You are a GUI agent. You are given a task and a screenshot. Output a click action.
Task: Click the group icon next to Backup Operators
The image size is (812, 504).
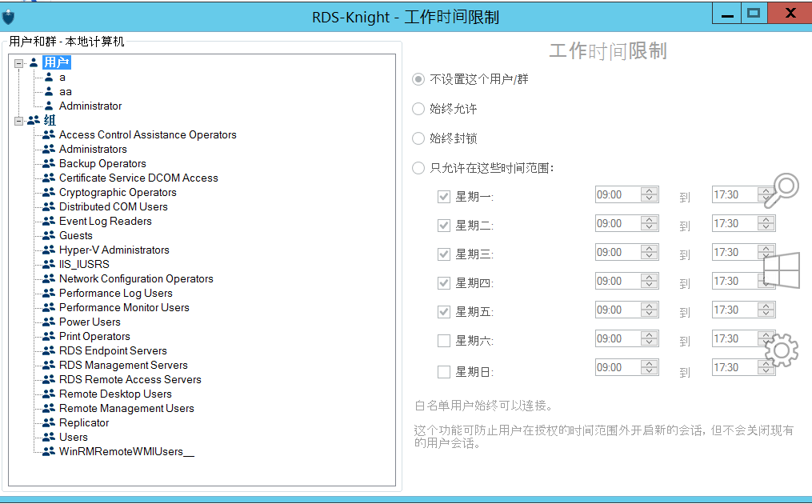49,164
